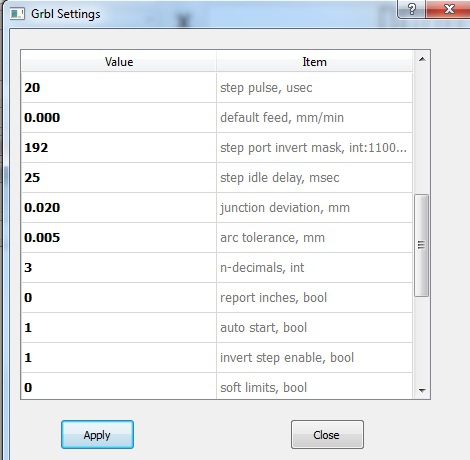Click the Grbl Settings title bar icon
The height and width of the screenshot is (460, 470).
point(17,14)
